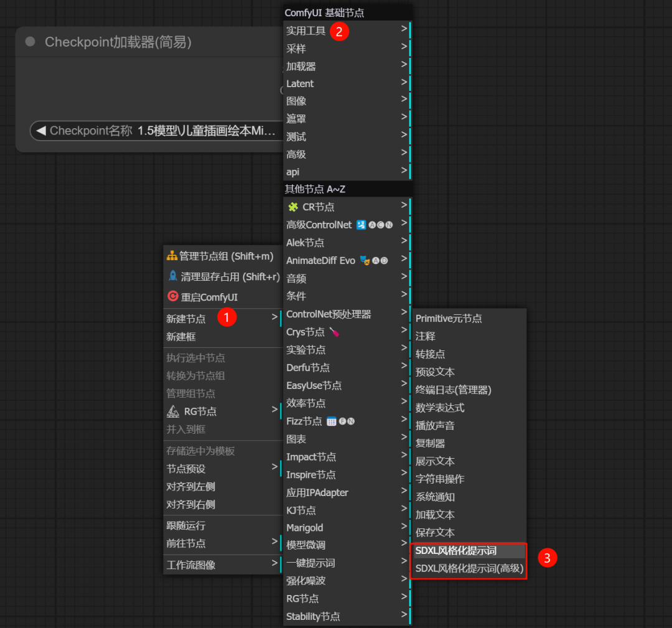Viewport: 672px width, 628px height.
Task: Add the 预设文本 node
Action: 469,372
